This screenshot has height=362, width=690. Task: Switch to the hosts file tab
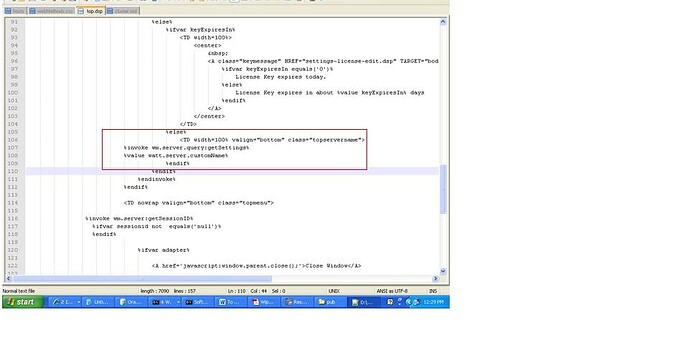pos(15,11)
